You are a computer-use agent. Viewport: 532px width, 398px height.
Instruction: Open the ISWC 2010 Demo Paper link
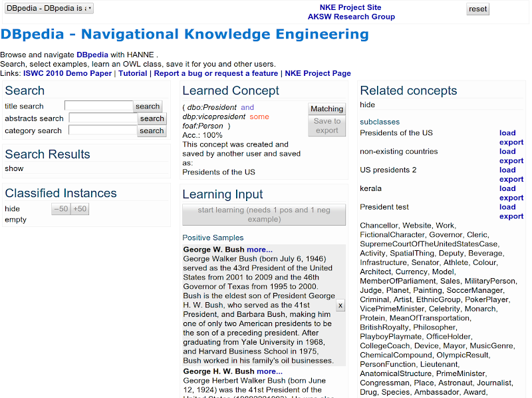click(x=67, y=73)
